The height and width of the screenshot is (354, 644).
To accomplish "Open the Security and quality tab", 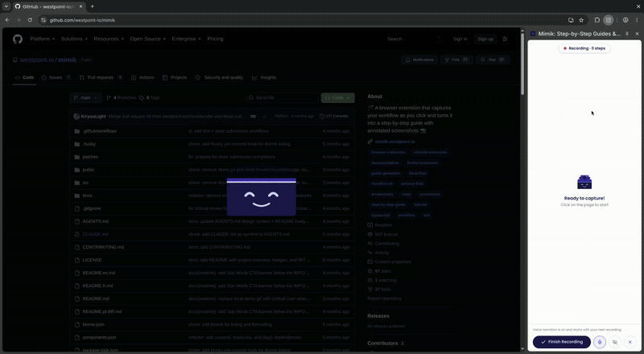I will point(219,77).
